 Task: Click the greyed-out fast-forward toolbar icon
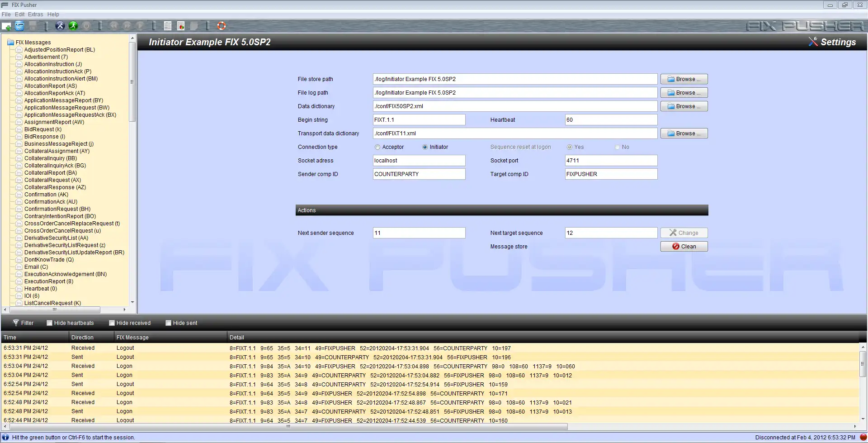pos(127,26)
